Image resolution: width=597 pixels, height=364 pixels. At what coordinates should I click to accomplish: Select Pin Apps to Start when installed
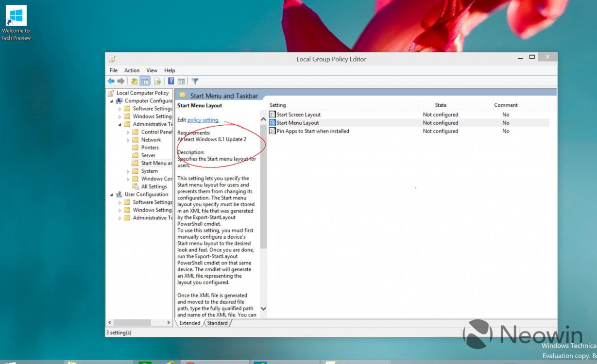pos(312,131)
